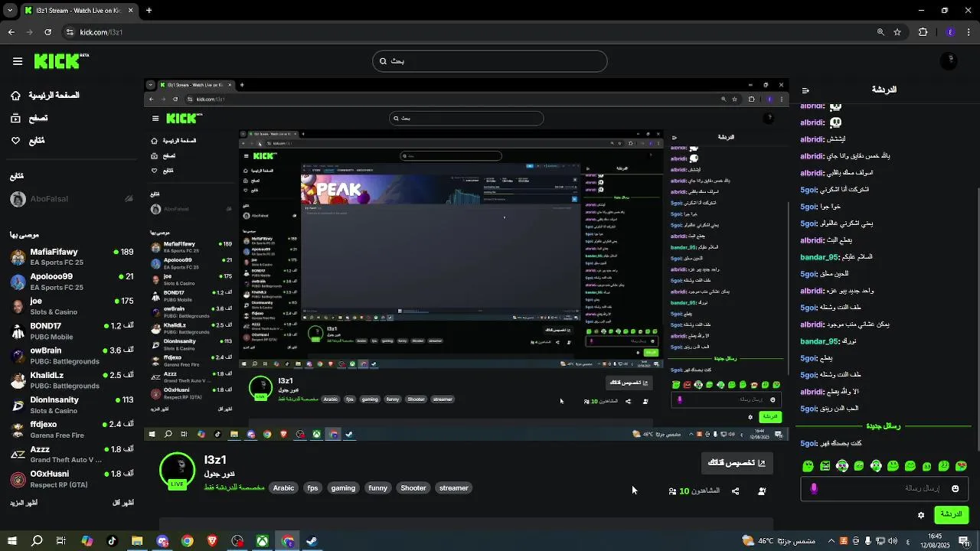Viewport: 980px width, 551px height.
Task: Expand recommended list with أظهر المزيد
Action: (24, 503)
